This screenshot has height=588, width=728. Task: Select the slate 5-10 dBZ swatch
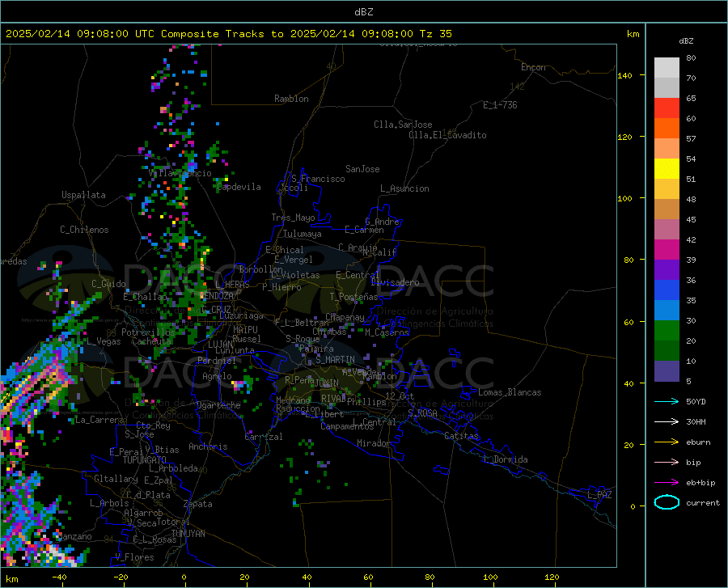point(667,371)
